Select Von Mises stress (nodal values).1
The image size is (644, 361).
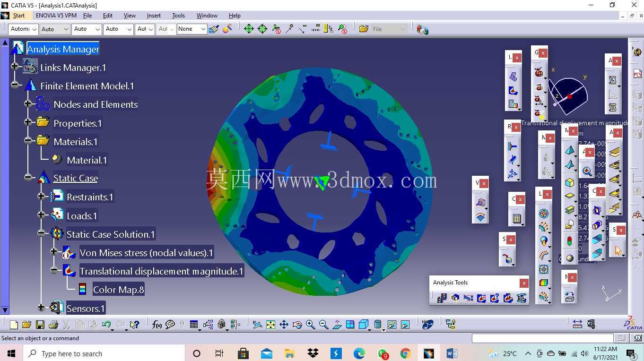[147, 253]
